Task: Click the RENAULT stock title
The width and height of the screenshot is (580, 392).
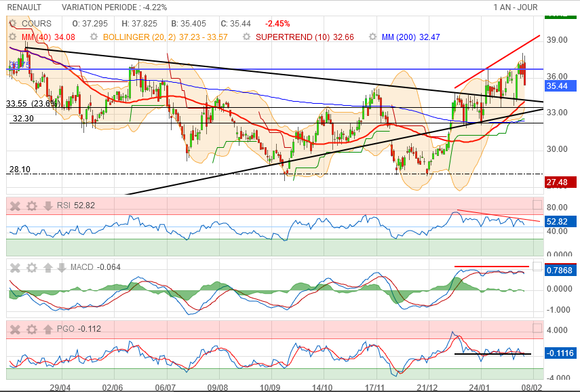Action: [x=24, y=7]
